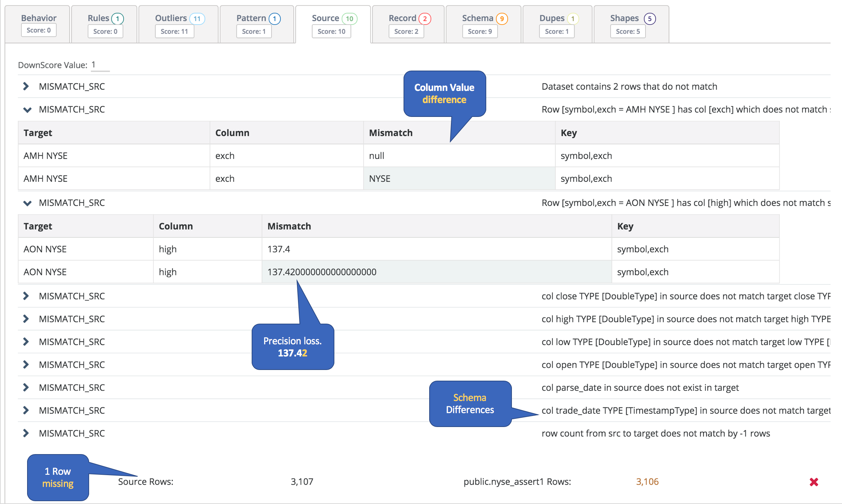Expand the row count mismatch entry
Image resolution: width=842 pixels, height=504 pixels.
[26, 433]
